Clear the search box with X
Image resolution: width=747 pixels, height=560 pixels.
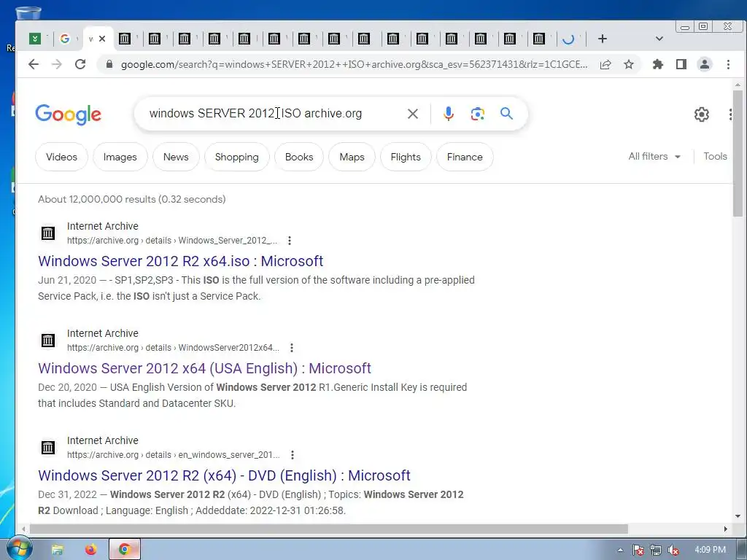click(x=413, y=114)
